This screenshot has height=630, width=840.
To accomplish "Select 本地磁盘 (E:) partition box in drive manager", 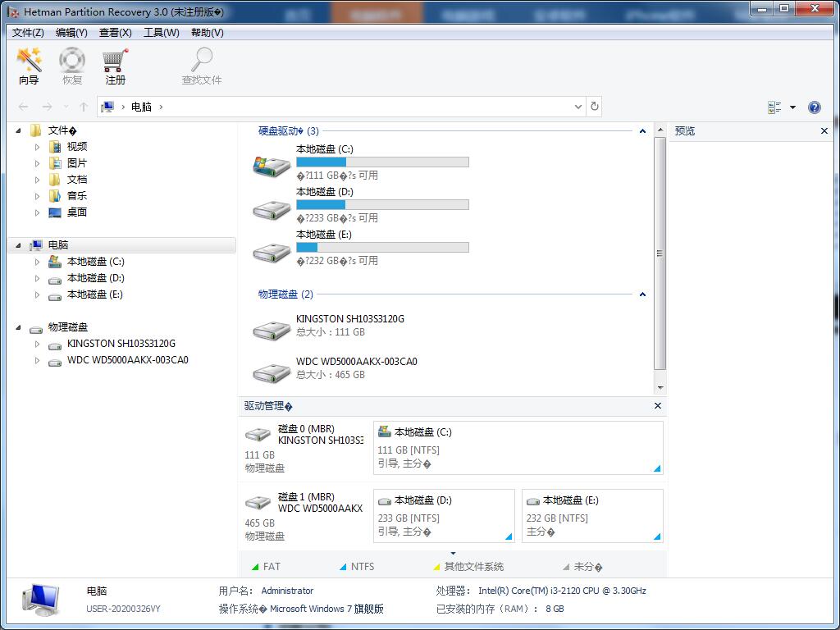I will click(x=592, y=516).
